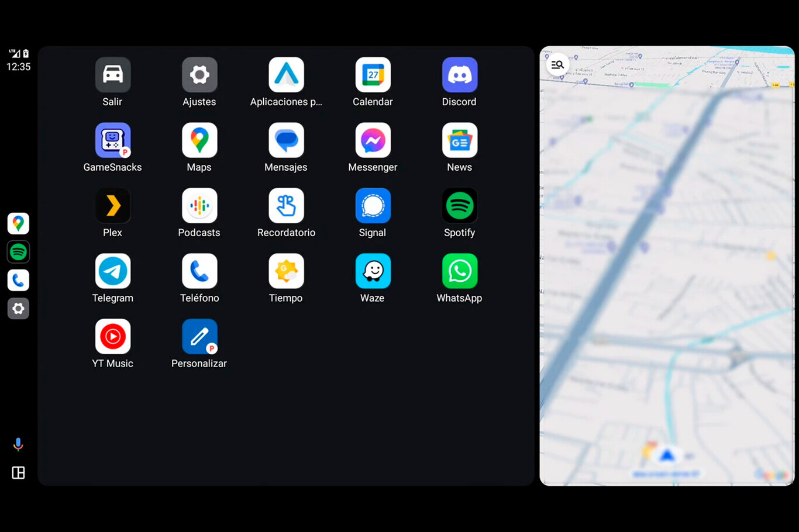Click the battery status icon
The image size is (799, 532).
coord(26,53)
